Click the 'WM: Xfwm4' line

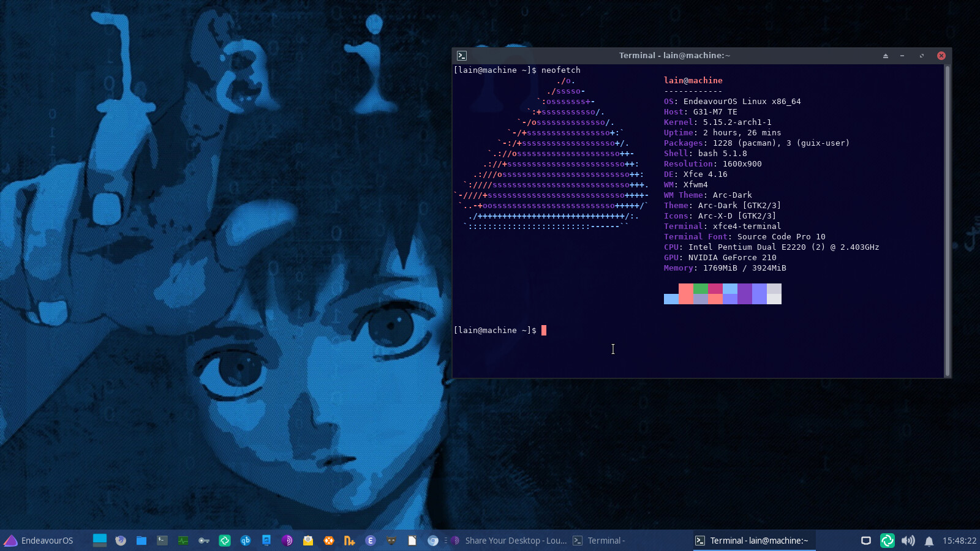[686, 185]
